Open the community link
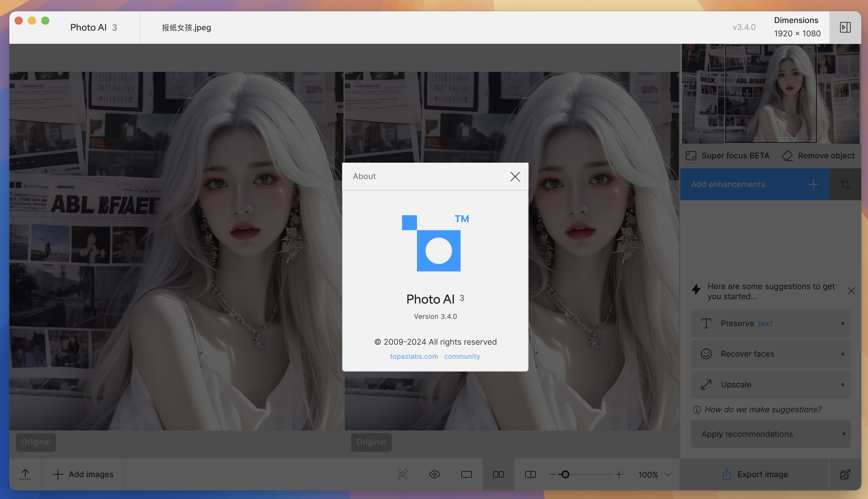Screen dimensions: 868x499 pos(462,356)
